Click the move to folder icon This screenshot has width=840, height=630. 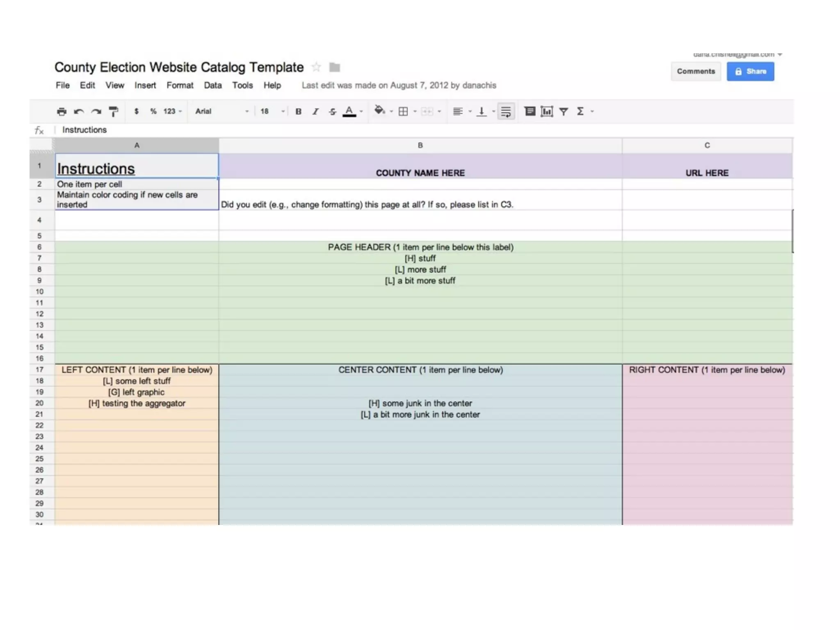[x=335, y=67]
